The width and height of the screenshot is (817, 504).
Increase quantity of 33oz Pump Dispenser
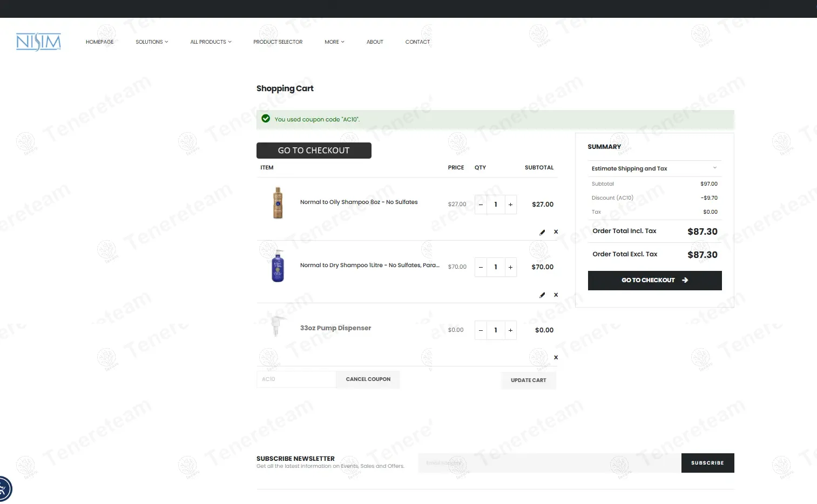(x=510, y=330)
